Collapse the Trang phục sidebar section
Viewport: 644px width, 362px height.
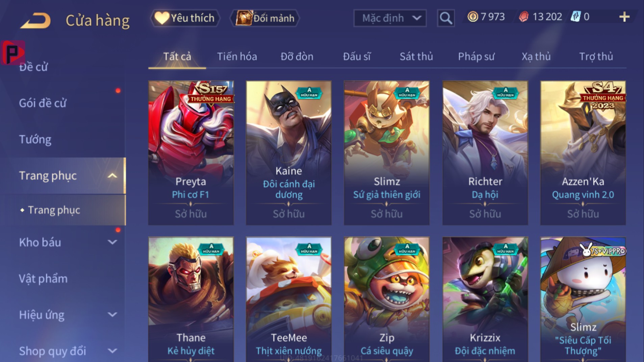click(x=112, y=176)
